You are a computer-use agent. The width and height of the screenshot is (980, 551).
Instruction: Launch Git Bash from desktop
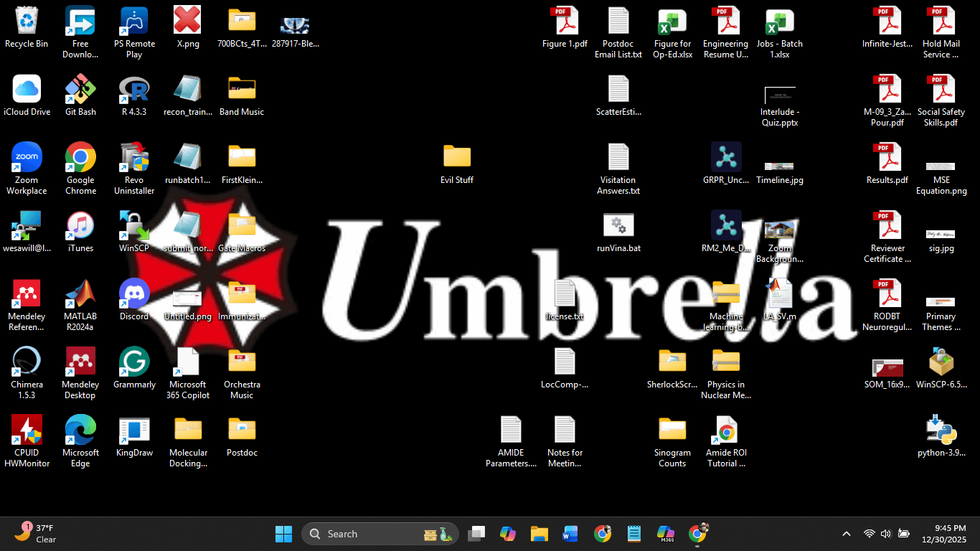[x=80, y=90]
